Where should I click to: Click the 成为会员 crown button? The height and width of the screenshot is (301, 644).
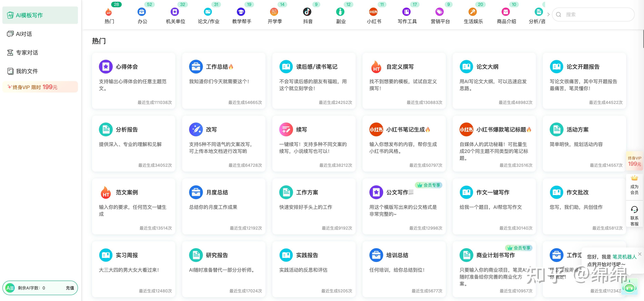pyautogui.click(x=634, y=185)
